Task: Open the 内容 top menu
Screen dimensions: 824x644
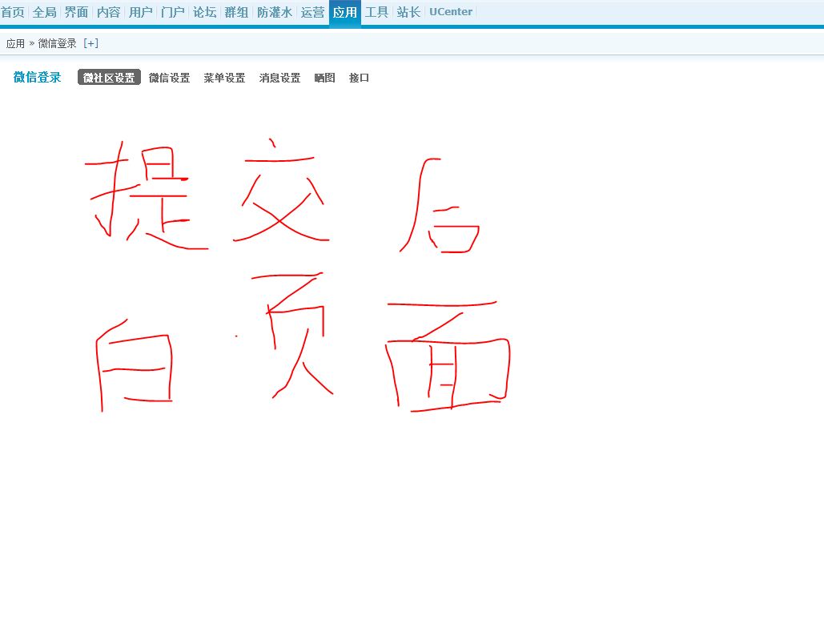Action: point(109,12)
